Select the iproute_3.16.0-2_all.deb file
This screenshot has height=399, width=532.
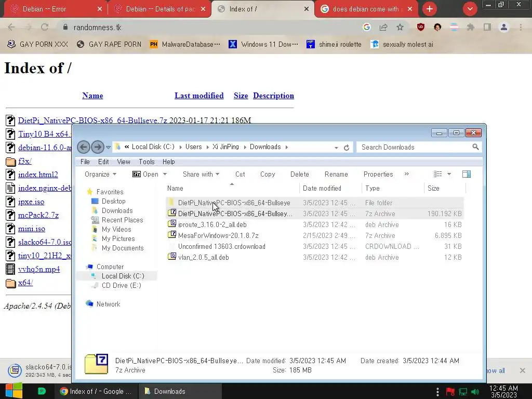coord(315,224)
